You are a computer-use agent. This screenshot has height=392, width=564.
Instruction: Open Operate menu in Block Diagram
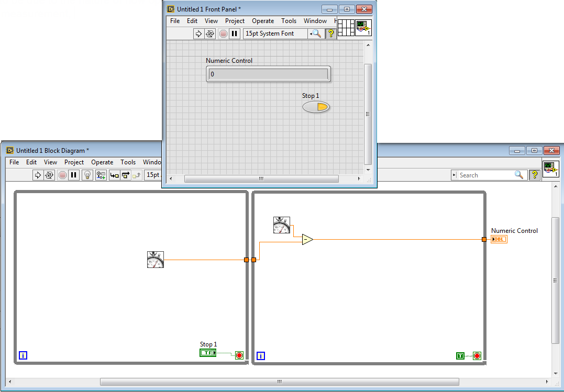tap(102, 162)
